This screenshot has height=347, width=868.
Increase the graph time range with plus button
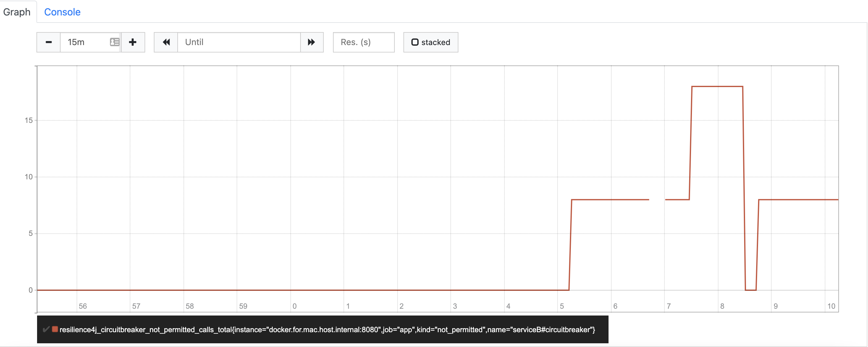pyautogui.click(x=133, y=42)
